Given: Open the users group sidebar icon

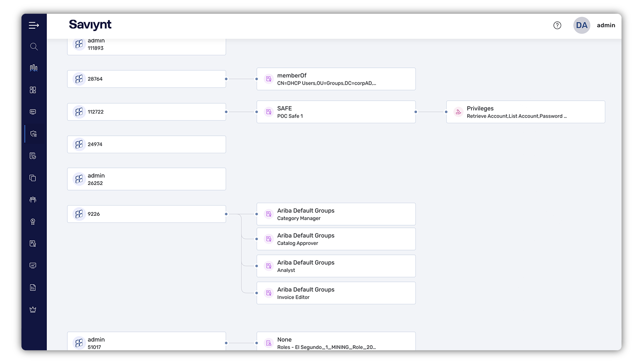Looking at the screenshot, I should (33, 200).
